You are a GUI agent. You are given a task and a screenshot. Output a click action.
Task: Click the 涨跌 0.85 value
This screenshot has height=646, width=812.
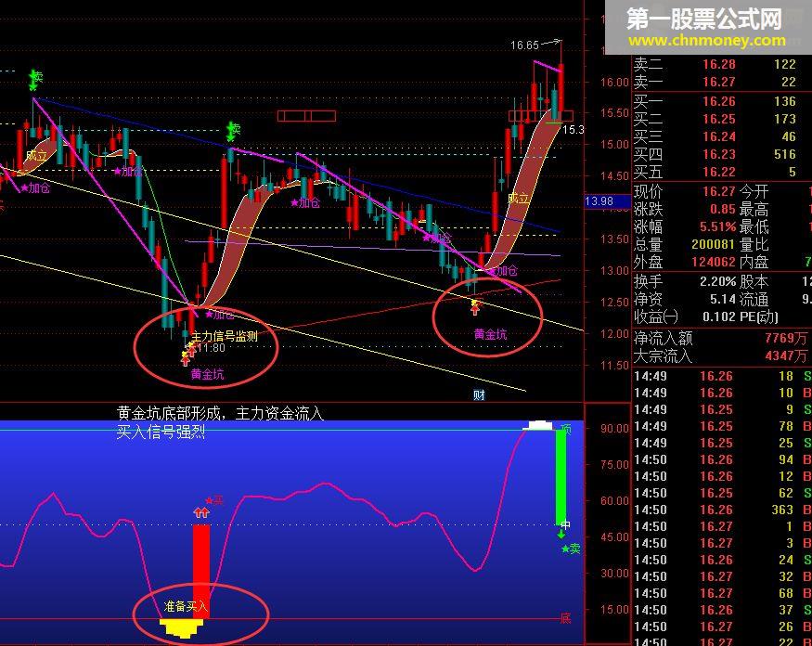tap(723, 209)
